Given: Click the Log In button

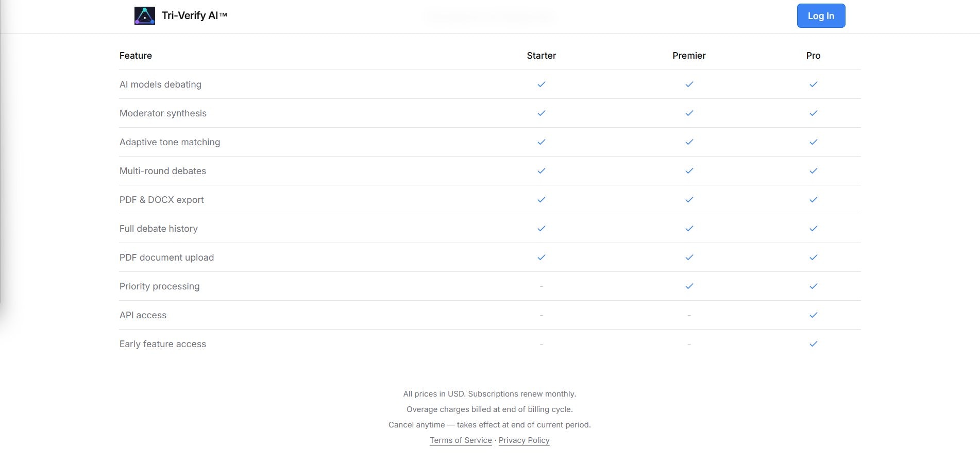Looking at the screenshot, I should coord(820,15).
